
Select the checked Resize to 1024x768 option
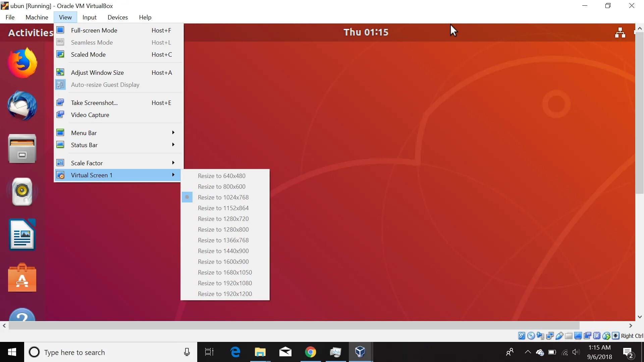coord(225,197)
